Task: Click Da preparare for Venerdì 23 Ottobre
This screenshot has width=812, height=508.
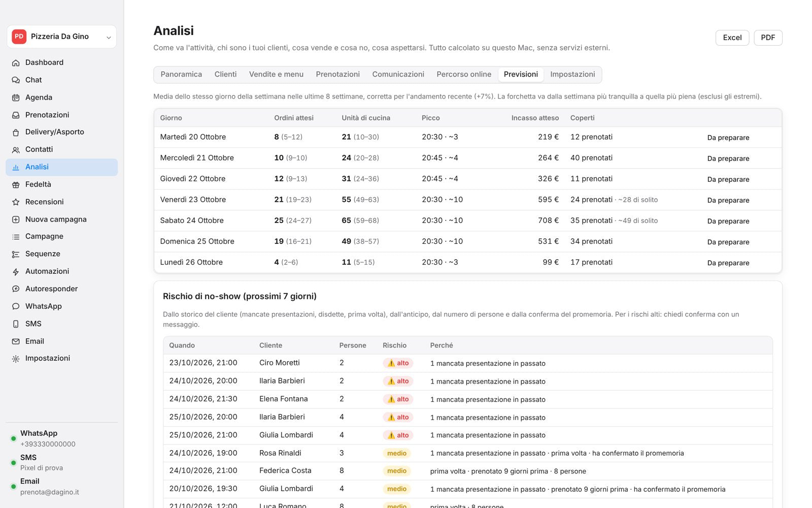Action: pyautogui.click(x=728, y=200)
